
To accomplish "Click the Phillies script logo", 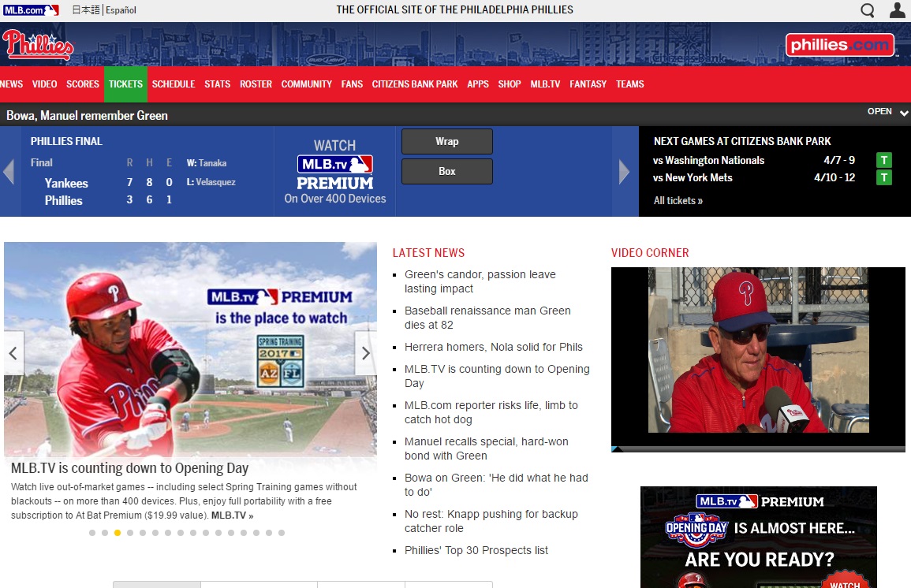I will [38, 45].
